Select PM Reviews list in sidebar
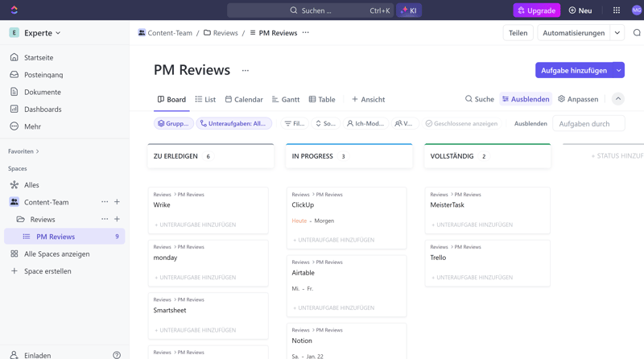Viewport: 644px width, 359px height. pos(64,237)
